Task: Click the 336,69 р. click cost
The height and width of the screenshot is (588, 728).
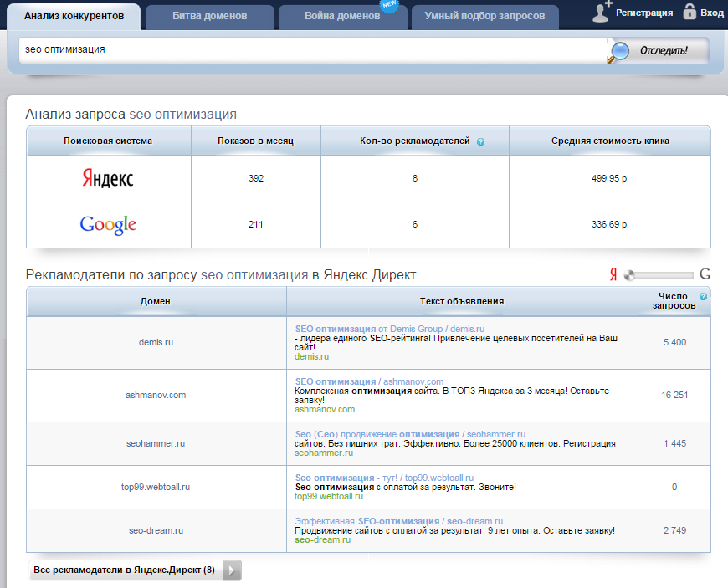Action: tap(610, 225)
